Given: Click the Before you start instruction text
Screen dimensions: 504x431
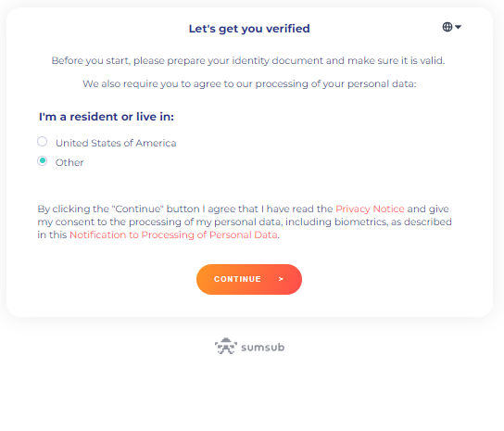Looking at the screenshot, I should 248,60.
